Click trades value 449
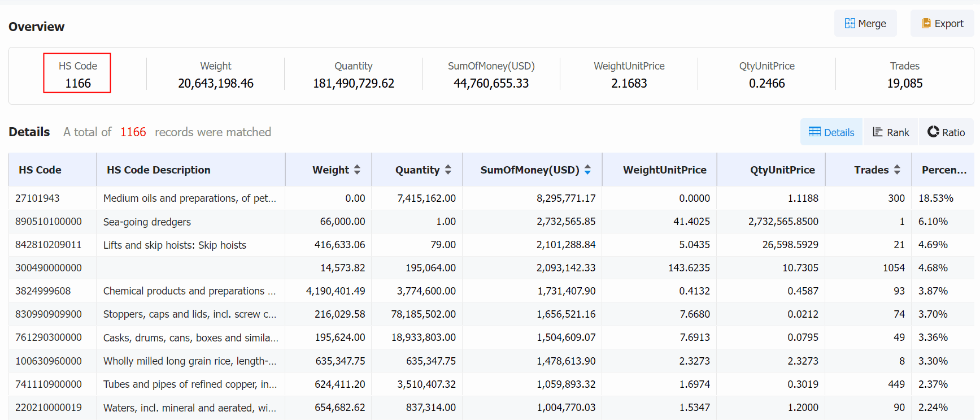 896,384
